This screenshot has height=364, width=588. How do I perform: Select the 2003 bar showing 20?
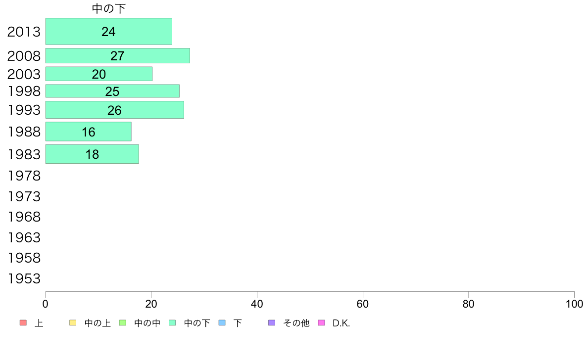(99, 74)
